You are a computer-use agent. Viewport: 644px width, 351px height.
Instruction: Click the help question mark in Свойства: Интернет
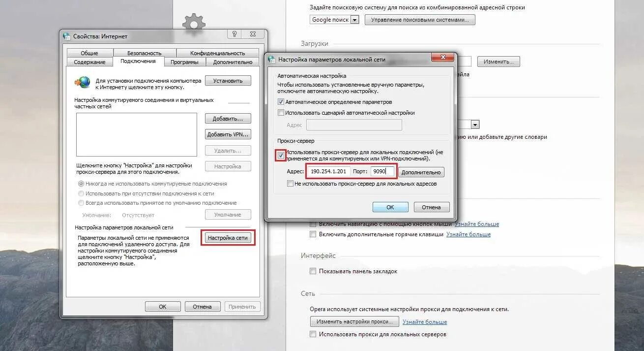tap(234, 34)
